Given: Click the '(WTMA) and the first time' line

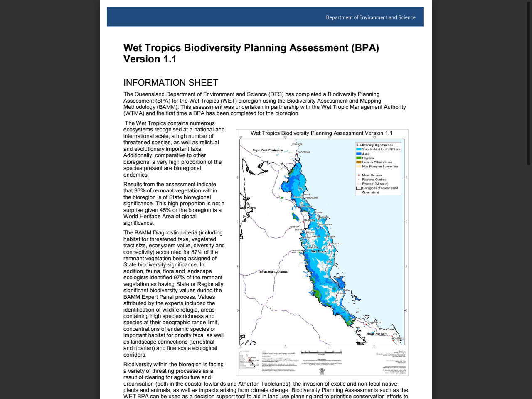Looking at the screenshot, I should [211, 113].
